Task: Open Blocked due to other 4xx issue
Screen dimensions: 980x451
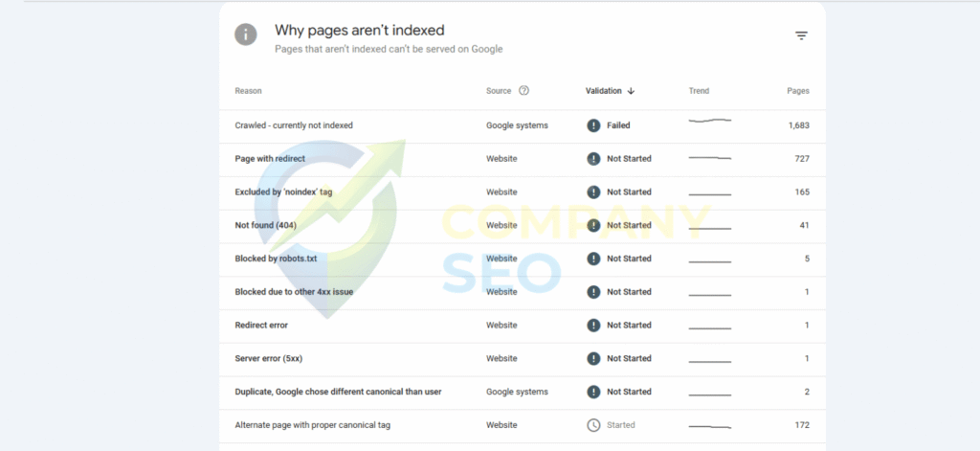Action: pos(294,292)
